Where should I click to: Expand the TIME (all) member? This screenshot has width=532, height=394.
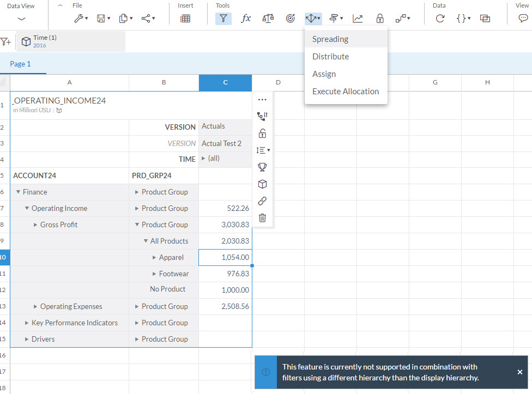tap(203, 159)
